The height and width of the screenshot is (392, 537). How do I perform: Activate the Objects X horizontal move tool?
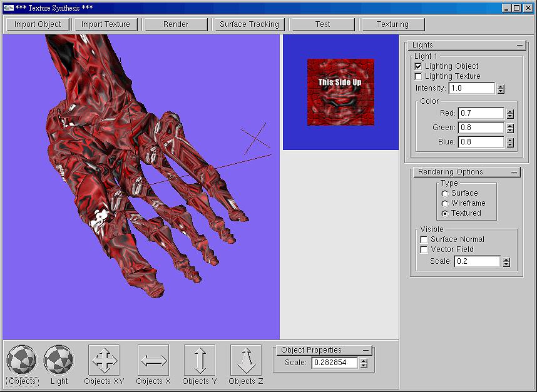pyautogui.click(x=153, y=361)
